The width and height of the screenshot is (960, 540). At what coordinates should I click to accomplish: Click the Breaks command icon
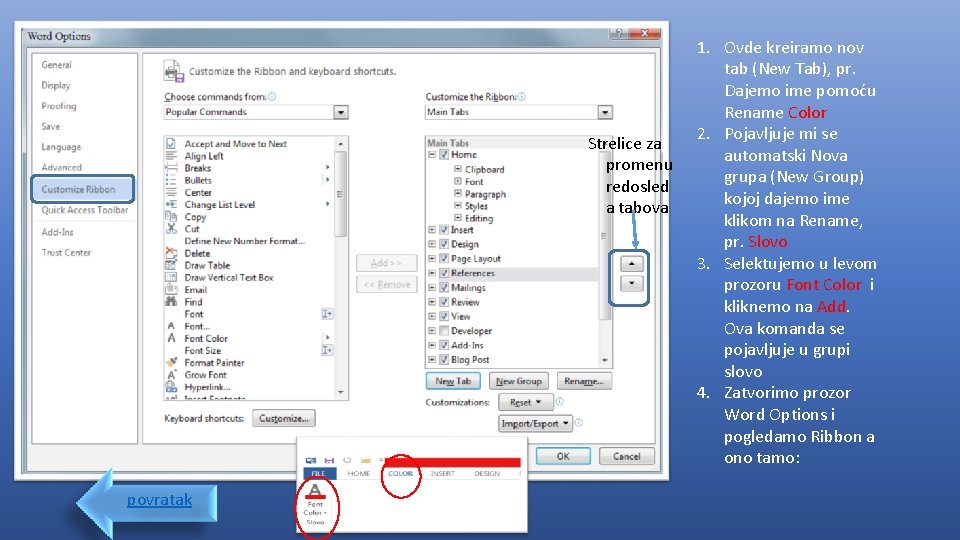click(171, 168)
